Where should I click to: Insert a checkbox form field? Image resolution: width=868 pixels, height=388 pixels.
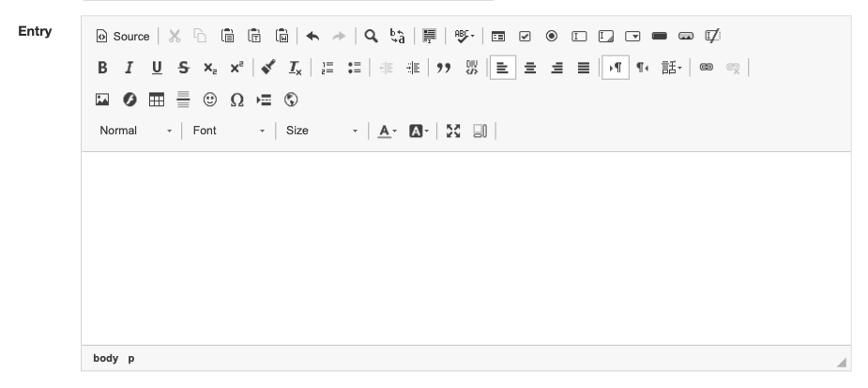pyautogui.click(x=525, y=36)
